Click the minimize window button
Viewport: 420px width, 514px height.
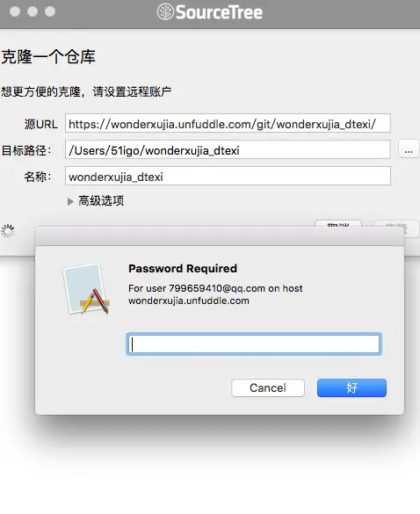click(x=33, y=11)
